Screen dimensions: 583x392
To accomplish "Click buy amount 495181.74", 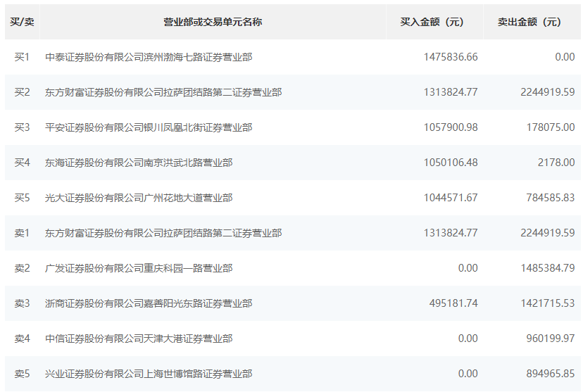I will (453, 303).
